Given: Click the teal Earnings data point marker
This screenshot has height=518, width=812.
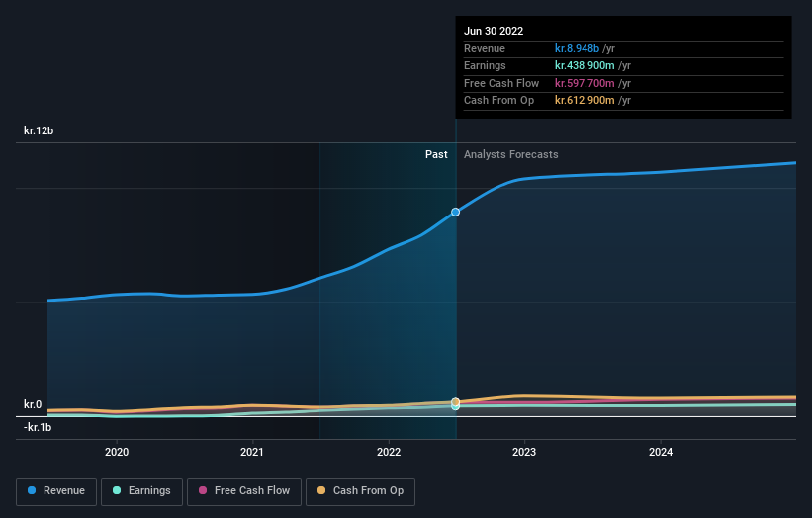Looking at the screenshot, I should (455, 406).
